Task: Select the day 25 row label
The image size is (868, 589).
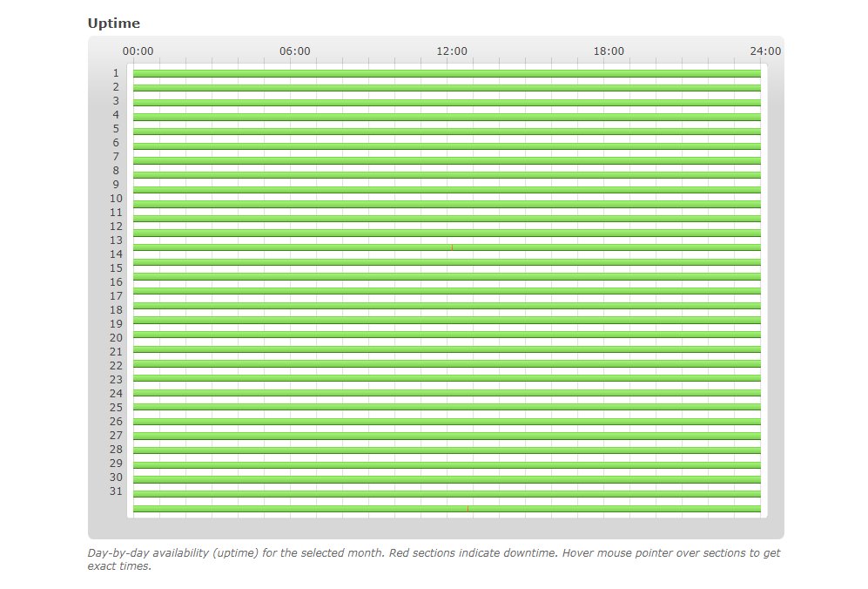Action: tap(116, 408)
